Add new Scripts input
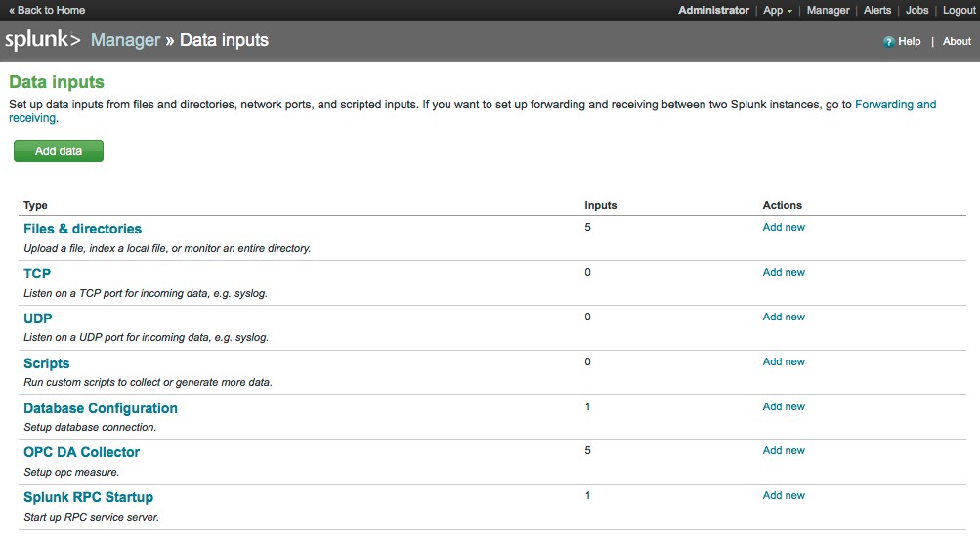The width and height of the screenshot is (980, 551). (784, 361)
